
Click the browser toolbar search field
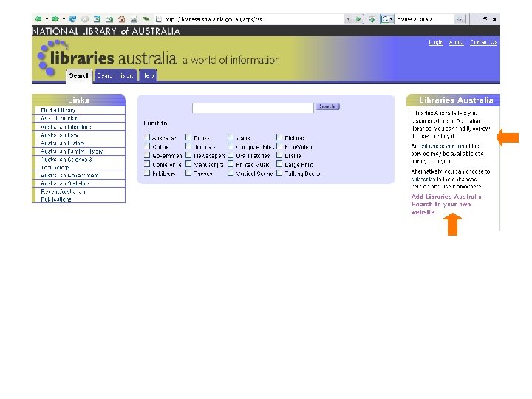pos(425,19)
